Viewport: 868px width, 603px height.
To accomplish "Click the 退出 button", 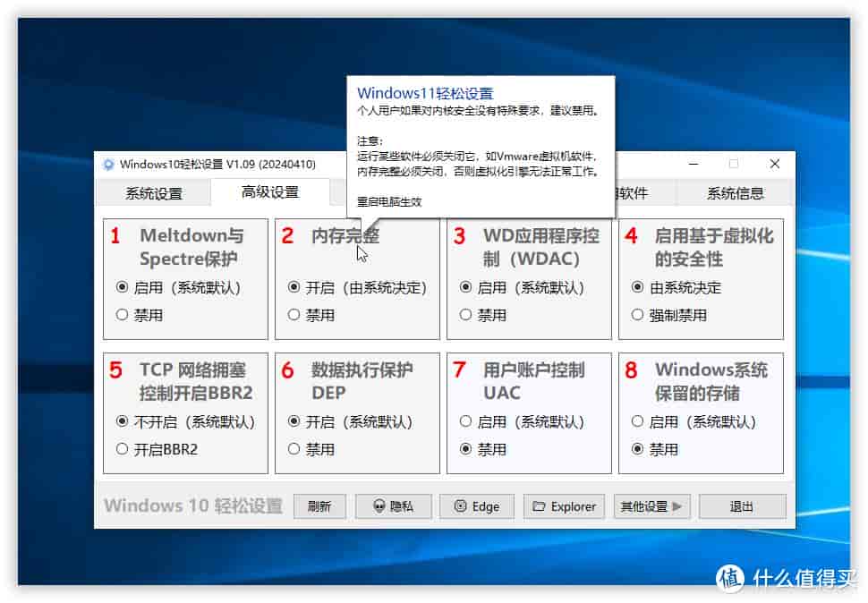I will pyautogui.click(x=742, y=506).
